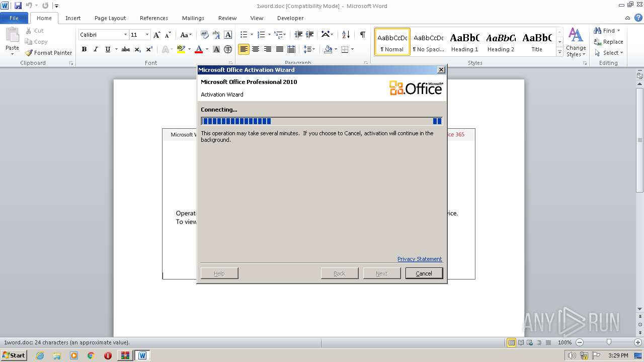The height and width of the screenshot is (362, 644).
Task: Click the Shading paint bucket icon
Action: click(328, 49)
